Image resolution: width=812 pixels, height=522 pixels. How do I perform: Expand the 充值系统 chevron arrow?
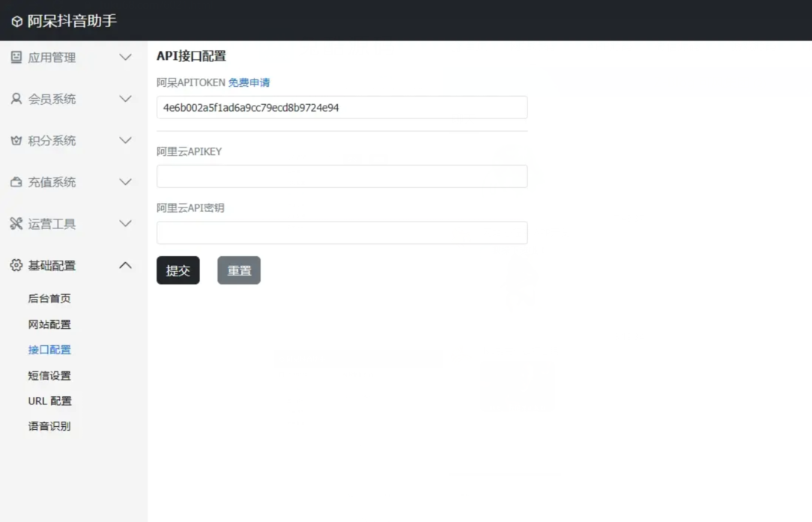point(126,182)
